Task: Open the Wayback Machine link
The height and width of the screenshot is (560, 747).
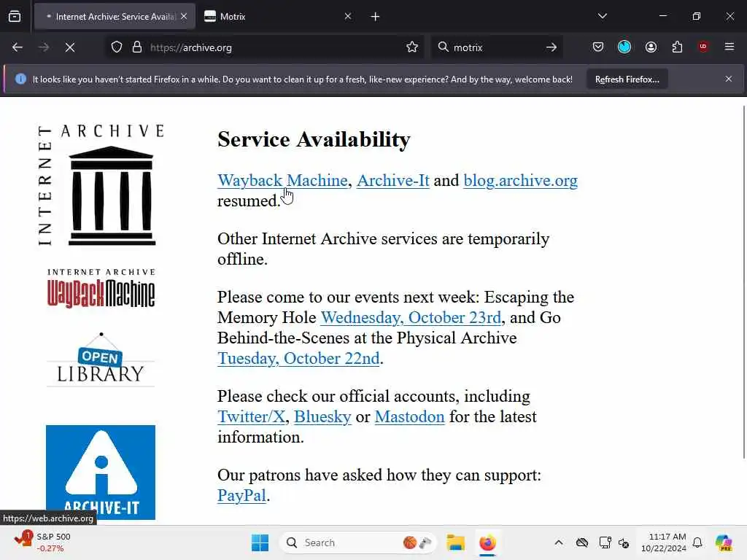Action: point(282,181)
